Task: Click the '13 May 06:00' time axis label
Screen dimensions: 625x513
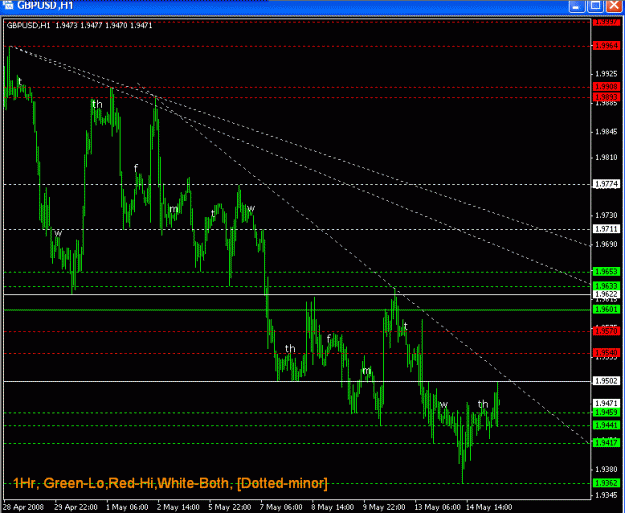Action: coord(437,507)
